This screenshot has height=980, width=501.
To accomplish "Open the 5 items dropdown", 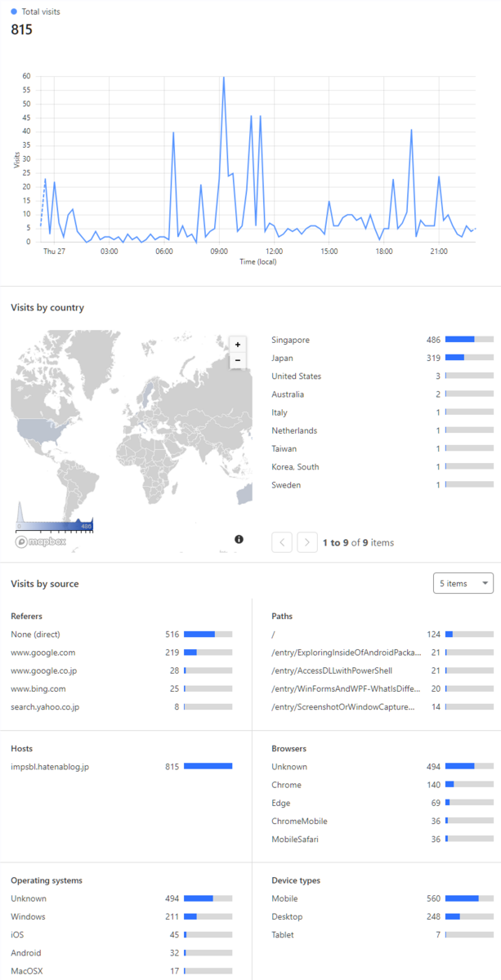I will pos(463,583).
